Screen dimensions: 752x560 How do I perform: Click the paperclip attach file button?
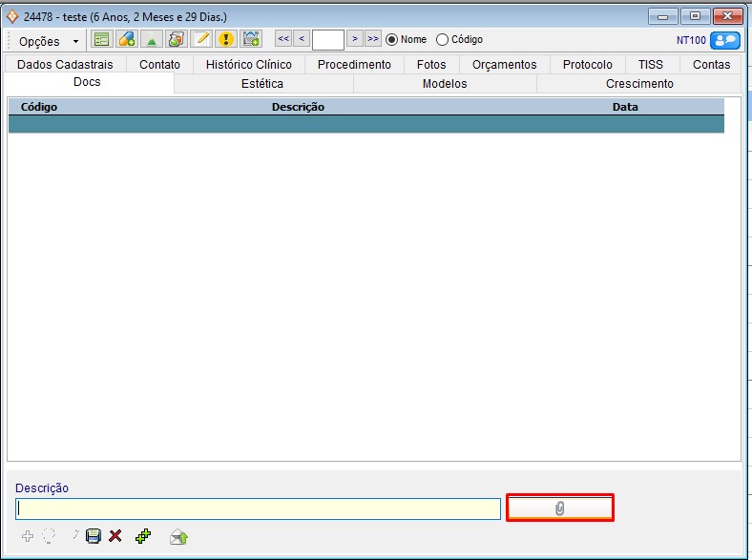pyautogui.click(x=559, y=508)
